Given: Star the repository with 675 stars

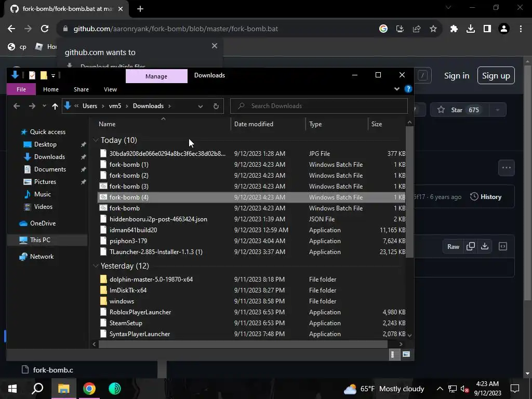Looking at the screenshot, I should [459, 110].
